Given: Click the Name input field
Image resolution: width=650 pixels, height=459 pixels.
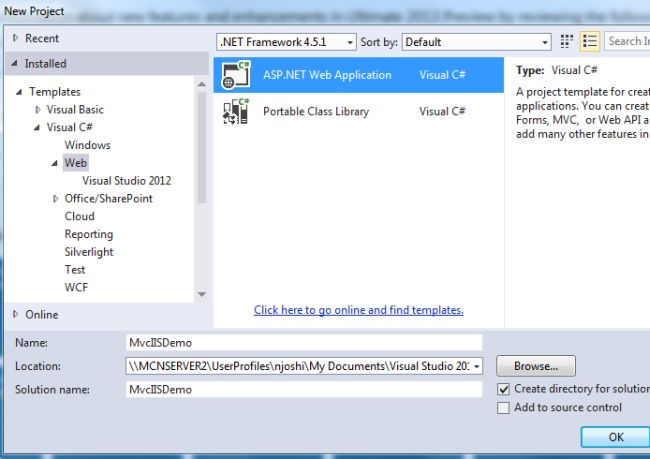Looking at the screenshot, I should (304, 343).
